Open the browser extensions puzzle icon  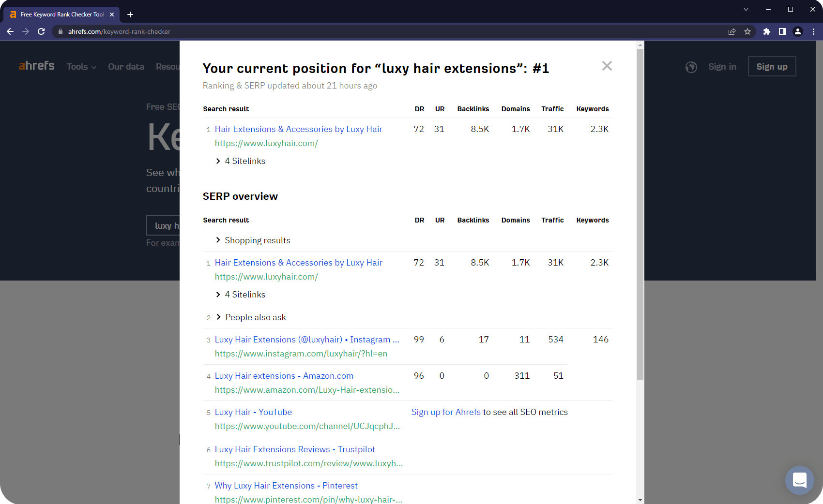point(766,31)
